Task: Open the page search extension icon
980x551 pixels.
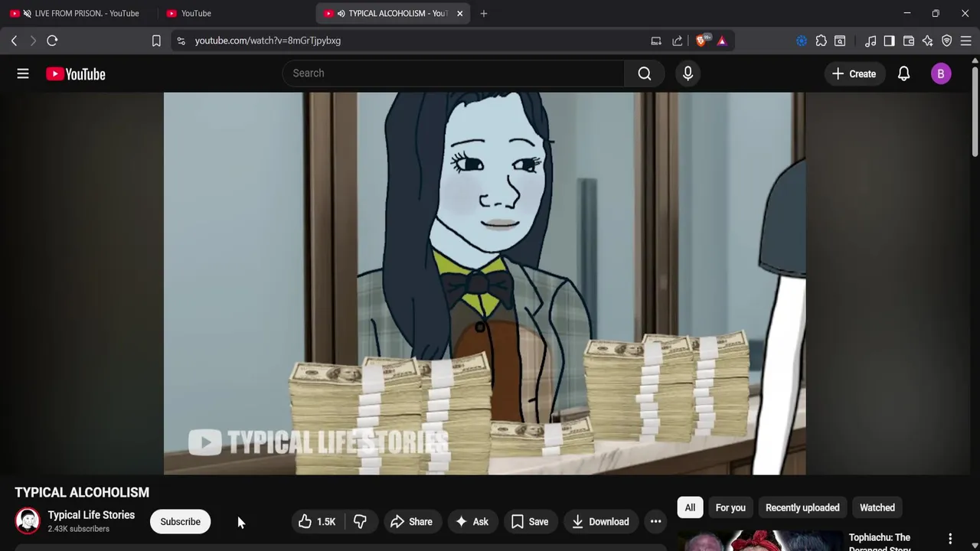Action: click(x=840, y=41)
